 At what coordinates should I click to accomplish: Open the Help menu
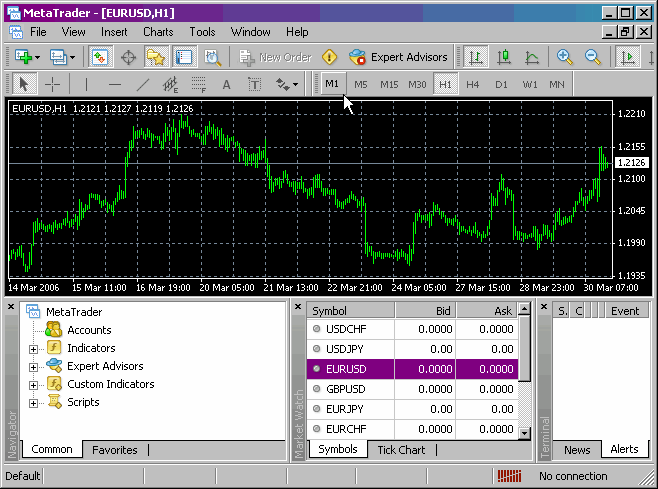click(297, 32)
